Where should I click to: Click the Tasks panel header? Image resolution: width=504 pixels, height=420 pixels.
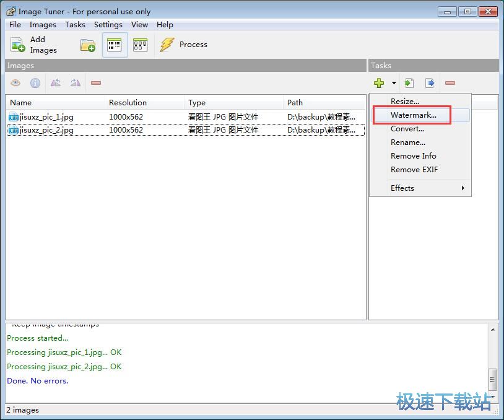pos(433,66)
